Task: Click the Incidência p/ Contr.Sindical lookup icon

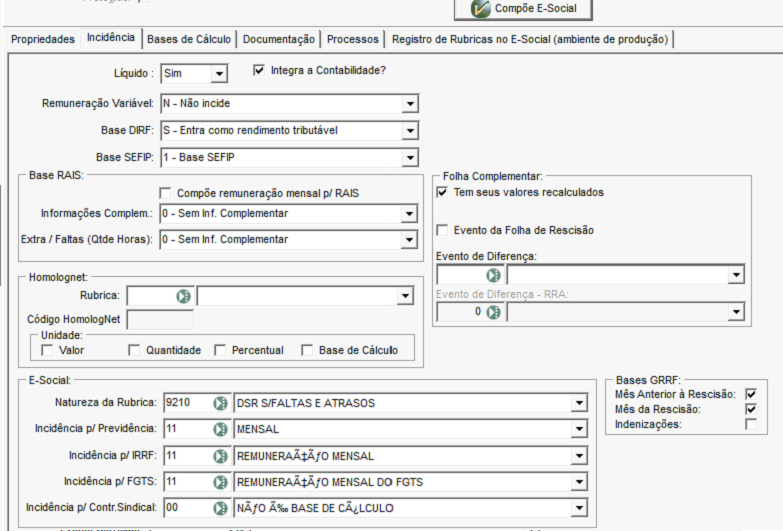Action: point(220,508)
